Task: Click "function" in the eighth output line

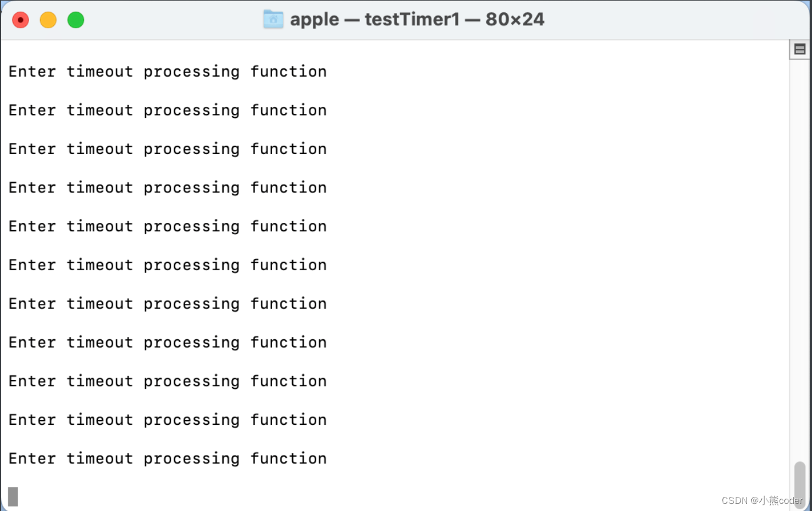Action: click(x=288, y=342)
